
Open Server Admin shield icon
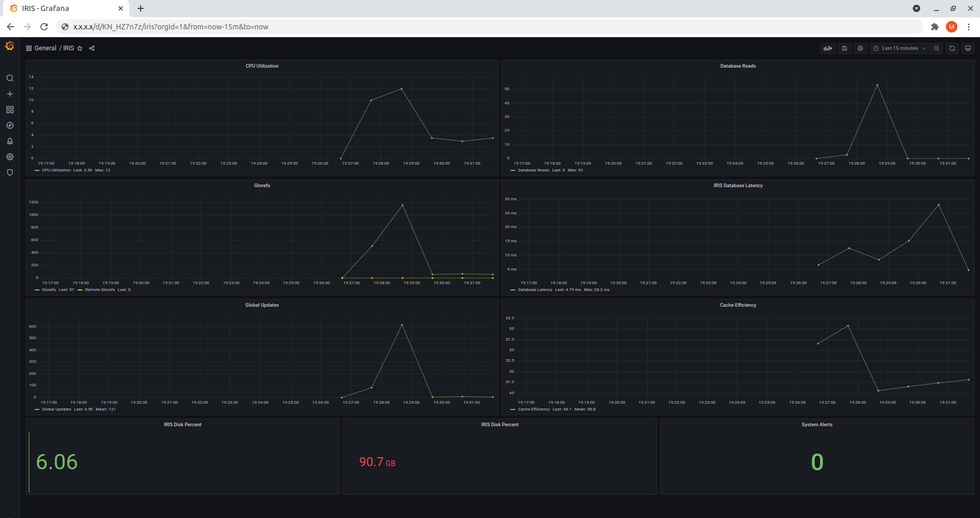coord(9,172)
